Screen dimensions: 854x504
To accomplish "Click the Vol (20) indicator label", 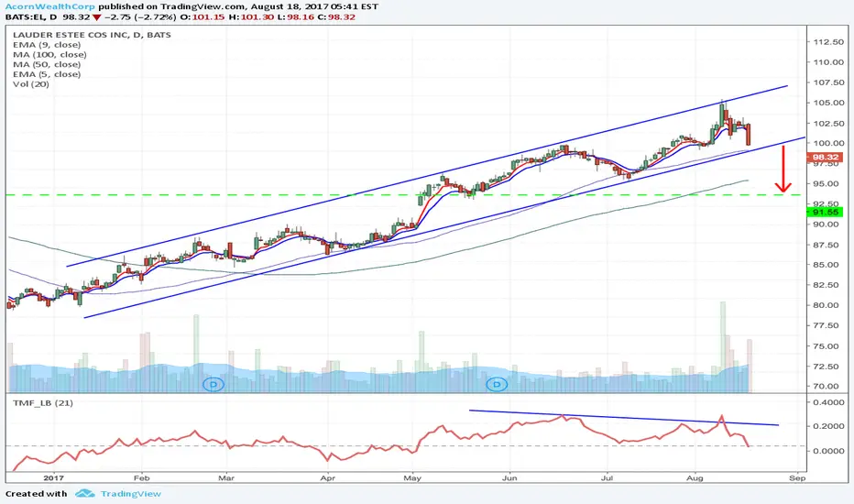I will pos(31,84).
